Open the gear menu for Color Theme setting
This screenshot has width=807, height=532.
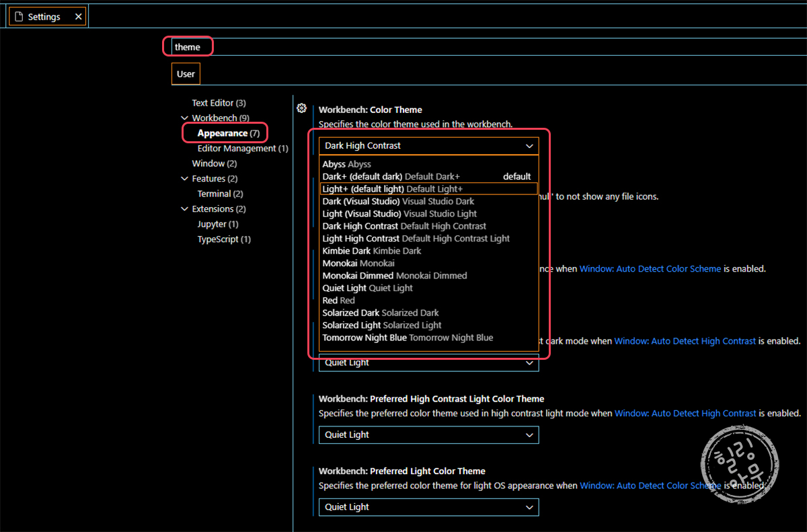pos(302,108)
